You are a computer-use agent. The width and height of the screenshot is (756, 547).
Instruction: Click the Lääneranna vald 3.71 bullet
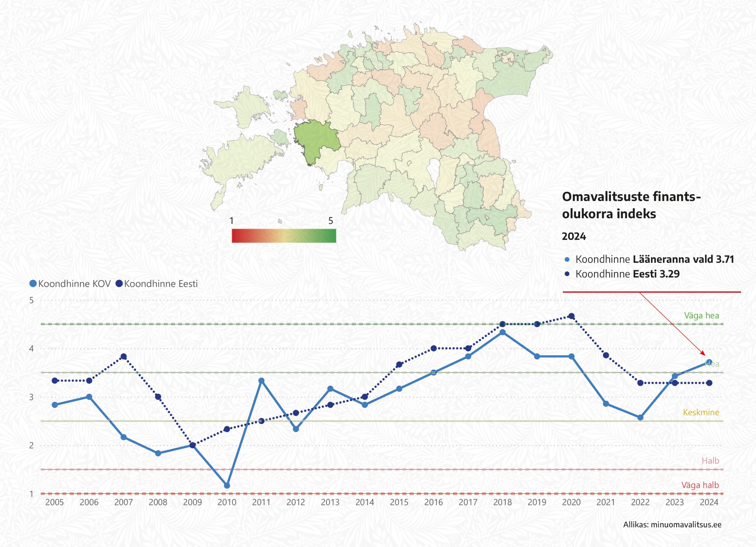click(x=567, y=259)
